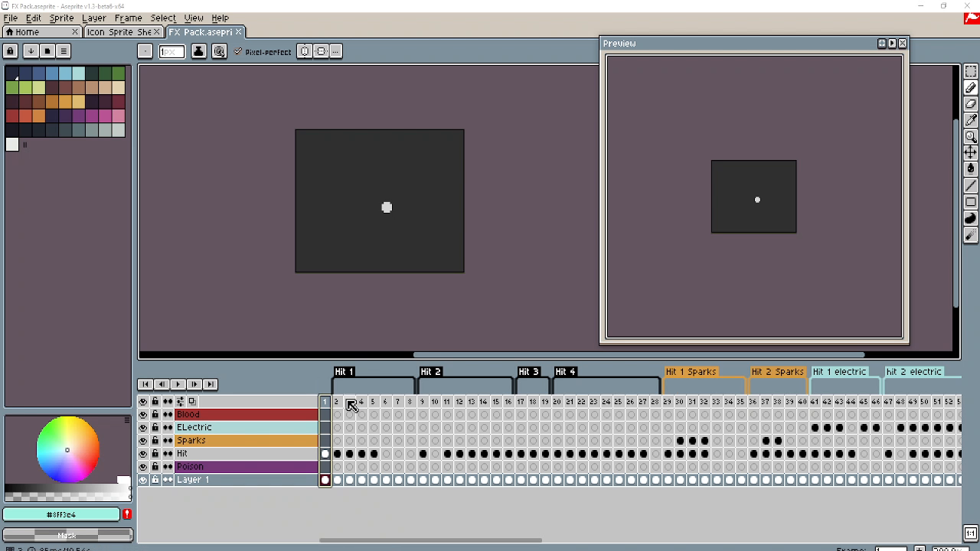Click the horizontal symmetry button
The height and width of the screenshot is (551, 980).
tap(321, 51)
